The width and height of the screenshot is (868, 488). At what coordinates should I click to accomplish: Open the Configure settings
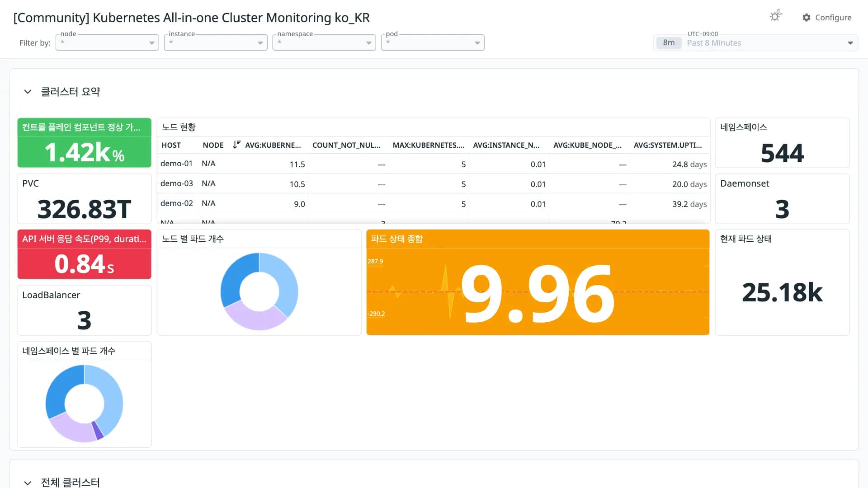[827, 17]
